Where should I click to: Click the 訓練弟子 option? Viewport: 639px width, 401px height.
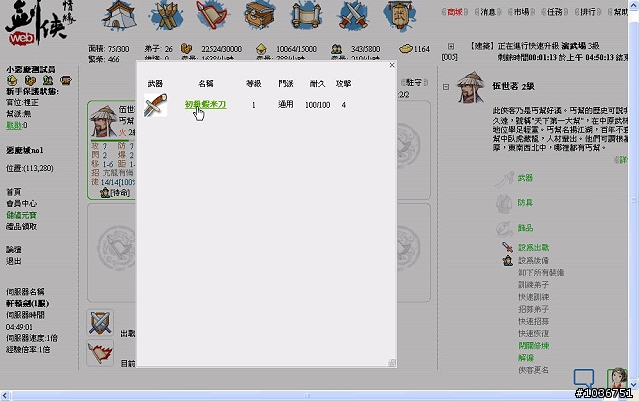(533, 284)
